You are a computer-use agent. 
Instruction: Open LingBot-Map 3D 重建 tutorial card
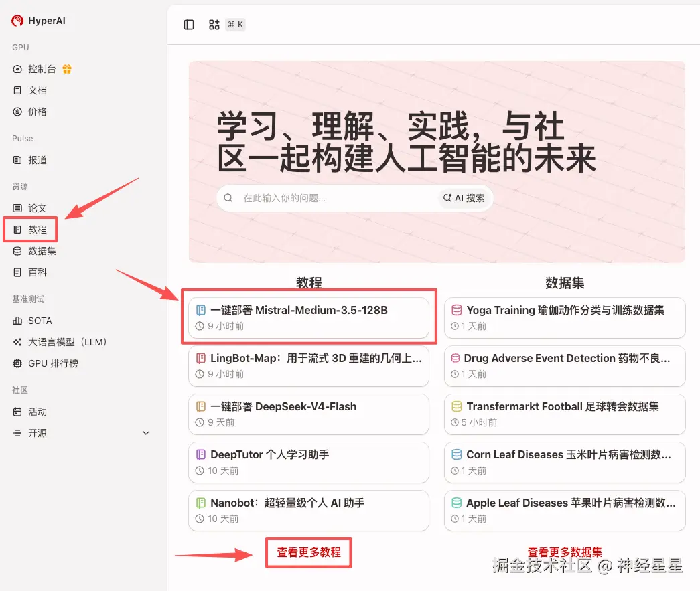point(309,366)
